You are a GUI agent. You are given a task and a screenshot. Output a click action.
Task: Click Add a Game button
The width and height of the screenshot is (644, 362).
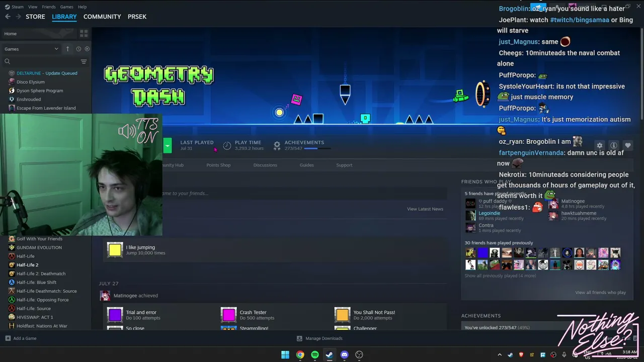pos(21,338)
